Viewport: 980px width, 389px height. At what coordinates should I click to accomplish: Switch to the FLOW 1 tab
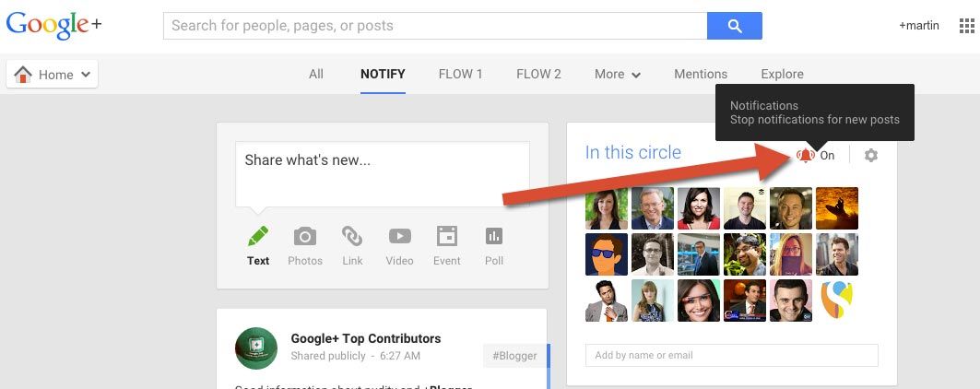[x=461, y=74]
